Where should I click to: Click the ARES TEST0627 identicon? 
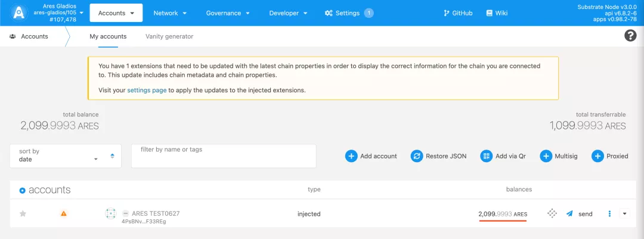111,213
